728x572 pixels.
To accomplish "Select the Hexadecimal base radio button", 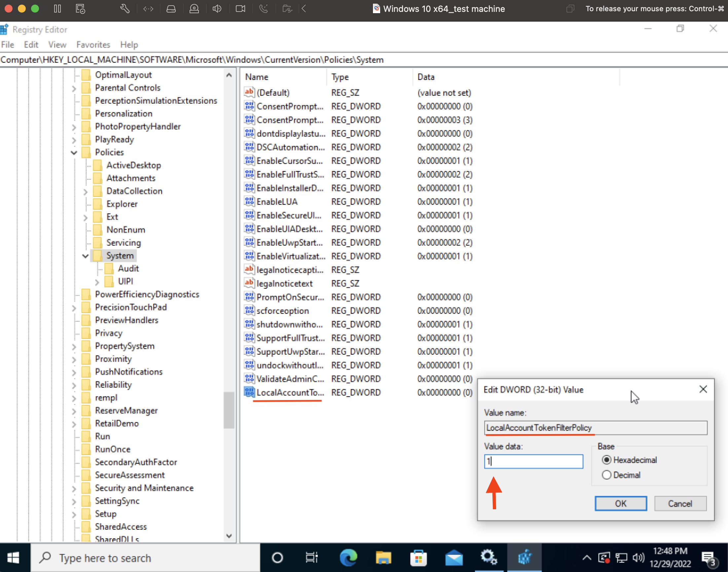I will [606, 460].
